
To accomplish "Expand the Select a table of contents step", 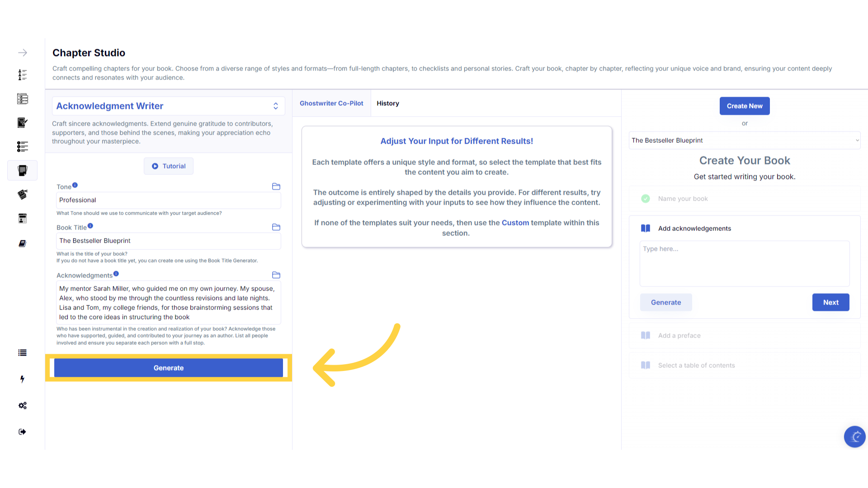I will pyautogui.click(x=696, y=366).
